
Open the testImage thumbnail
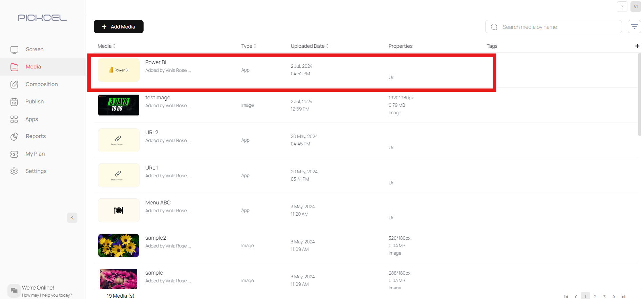coord(119,105)
